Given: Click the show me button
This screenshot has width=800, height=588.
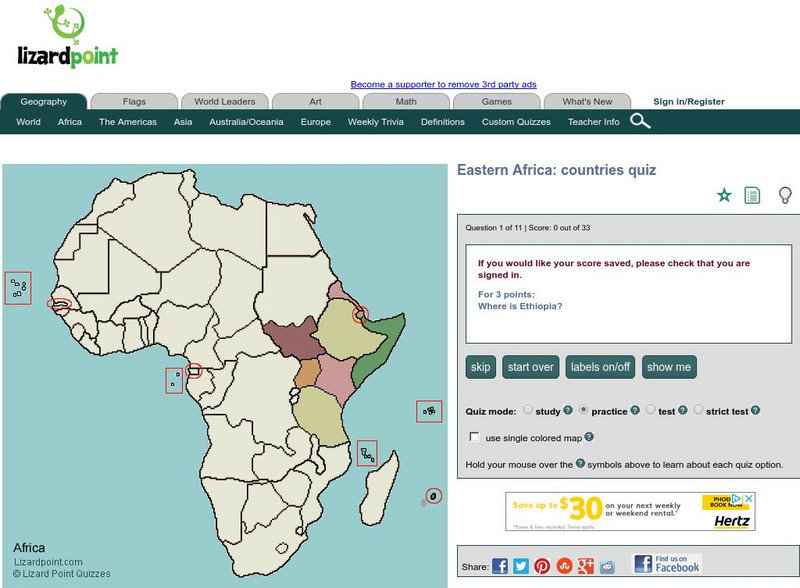Looking at the screenshot, I should click(669, 367).
